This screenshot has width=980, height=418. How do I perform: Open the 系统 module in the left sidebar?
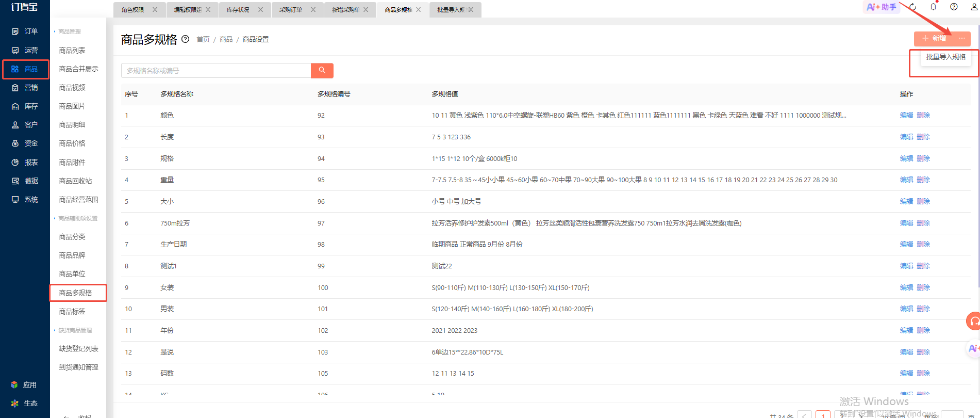click(25, 200)
